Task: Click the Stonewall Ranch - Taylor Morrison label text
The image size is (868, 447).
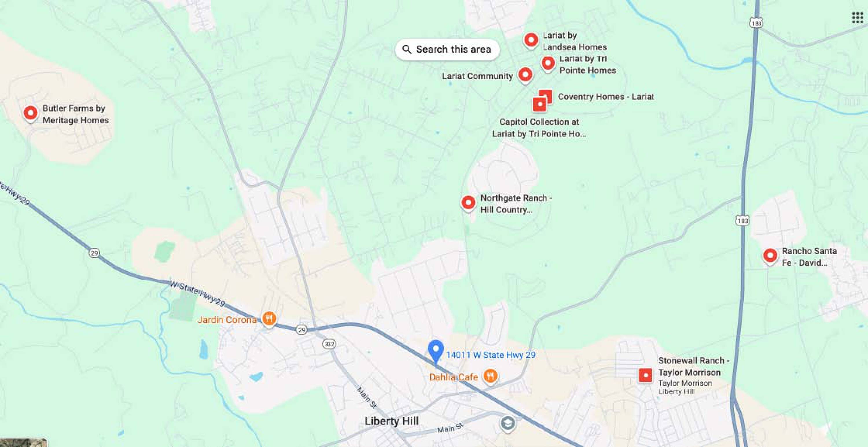Action: pos(694,367)
